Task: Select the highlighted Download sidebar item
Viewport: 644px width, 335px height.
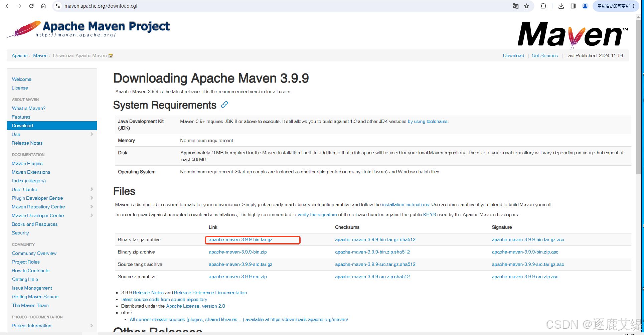Action: coord(52,126)
